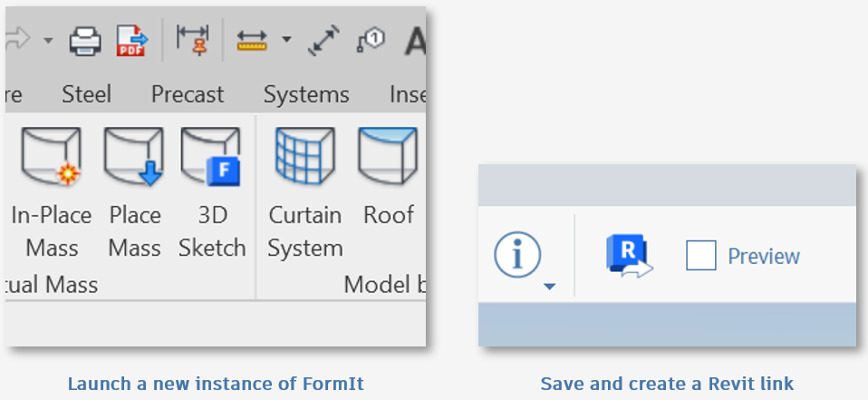The height and width of the screenshot is (400, 868).
Task: Create an In-Place Mass
Action: (x=52, y=192)
